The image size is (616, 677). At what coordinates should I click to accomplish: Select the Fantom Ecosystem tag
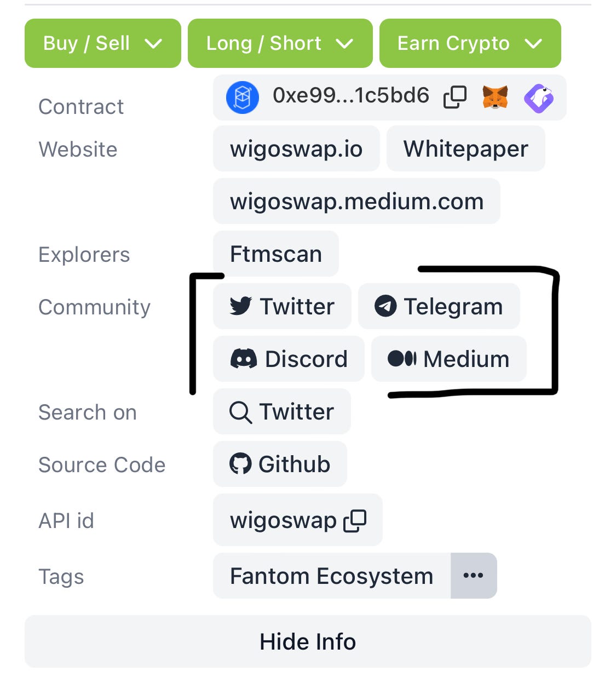(331, 575)
